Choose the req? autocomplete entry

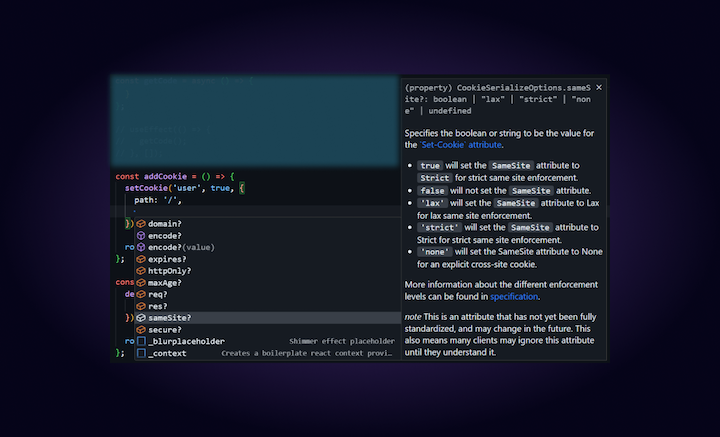(x=158, y=294)
